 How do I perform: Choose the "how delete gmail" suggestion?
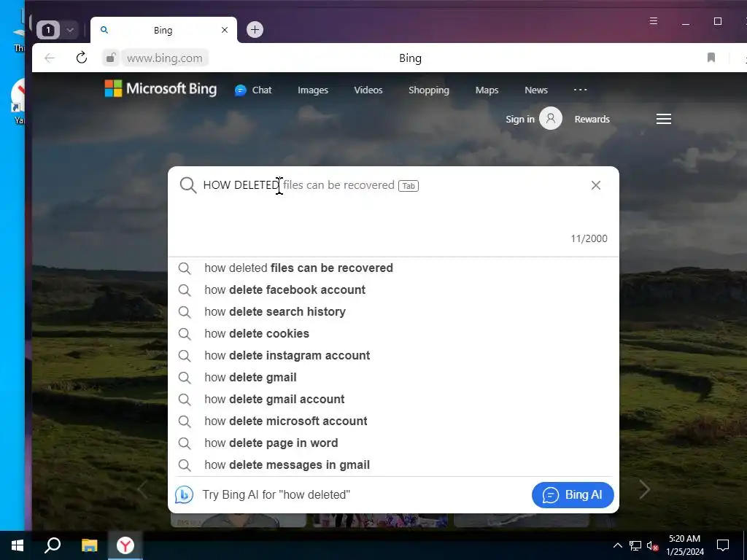coord(393,378)
